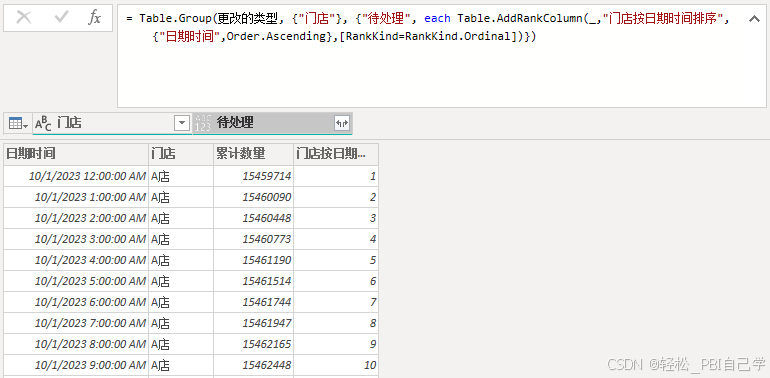Select the cell 10/1/2023 9:00:00 AM
This screenshot has height=378, width=770.
76,365
